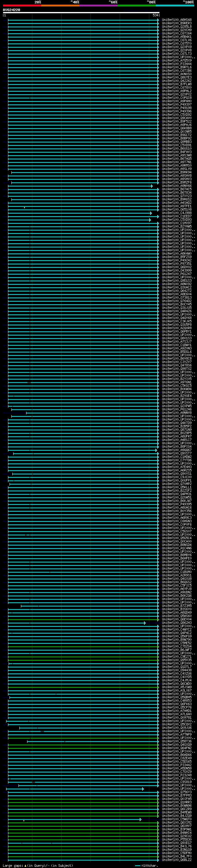Image resolution: width=197 pixels, height=868 pixels.
Task: Select label UniRef100_A9PHL2
Action: [x=177, y=91]
